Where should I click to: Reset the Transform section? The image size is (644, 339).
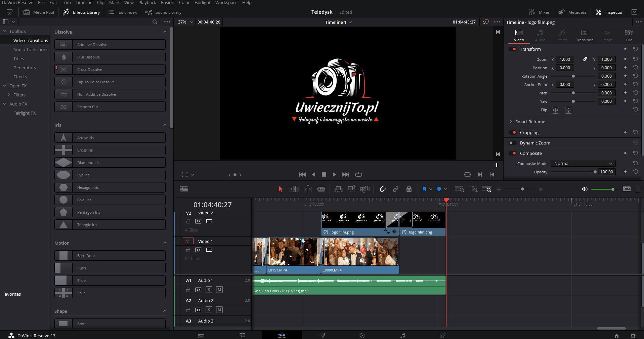pyautogui.click(x=635, y=49)
